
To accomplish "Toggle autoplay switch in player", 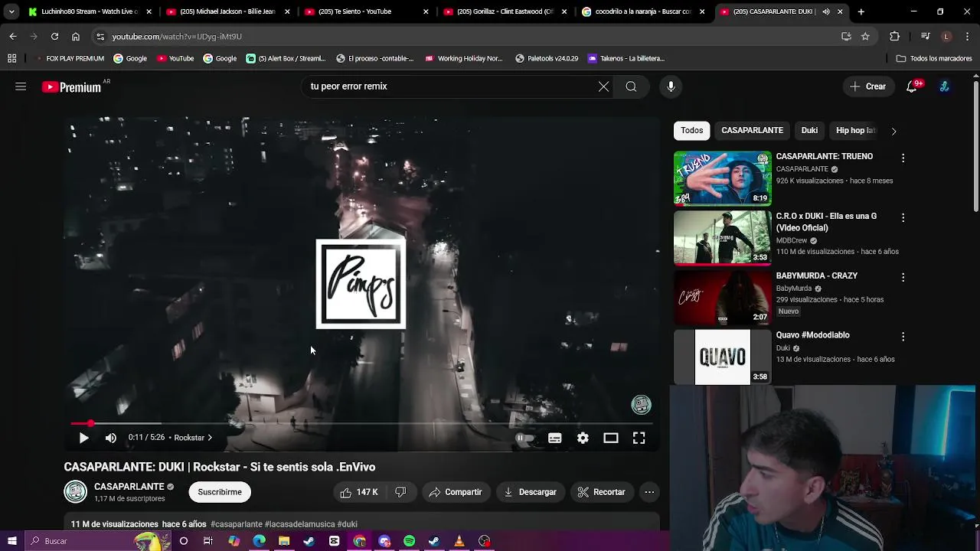I will click(524, 438).
